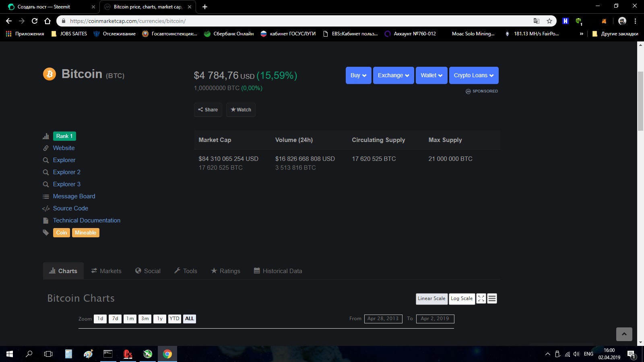Set chart zoom to YTD
This screenshot has width=644, height=362.
(175, 319)
